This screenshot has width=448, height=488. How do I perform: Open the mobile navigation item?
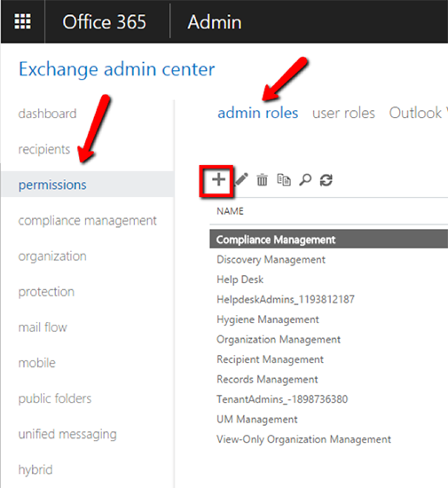(x=37, y=363)
